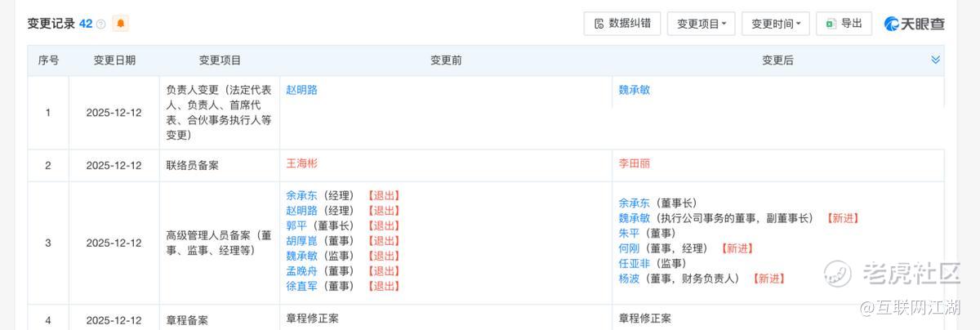980x330 pixels.
Task: Click the 变更日期 column header
Action: coord(114,60)
